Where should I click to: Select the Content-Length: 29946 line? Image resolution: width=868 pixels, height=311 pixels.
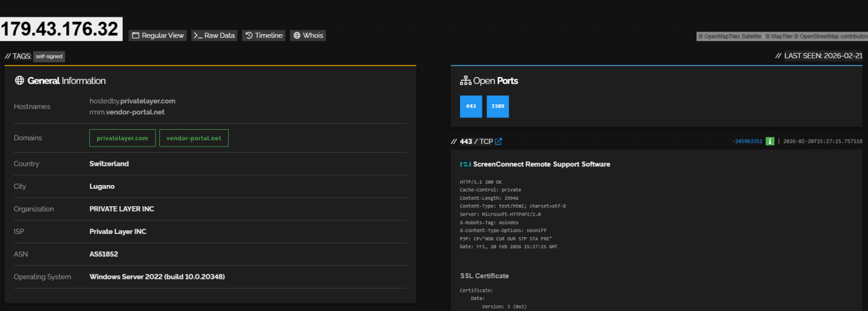[489, 197]
